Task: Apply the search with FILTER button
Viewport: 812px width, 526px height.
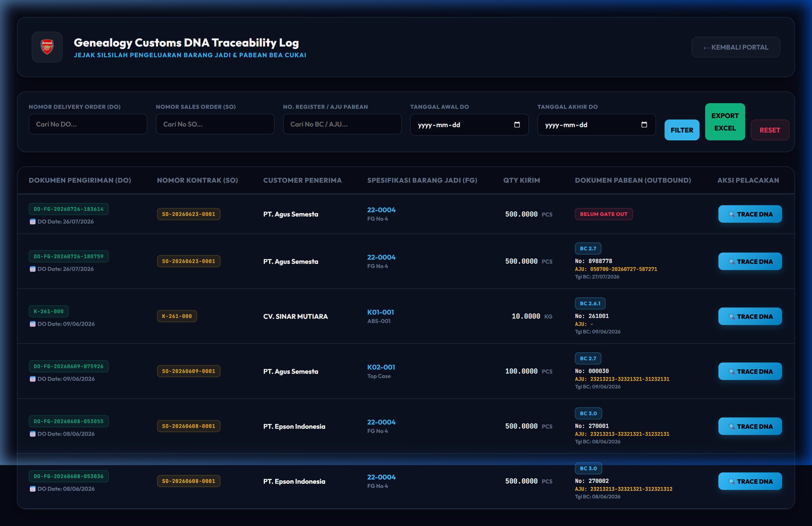Action: 682,130
